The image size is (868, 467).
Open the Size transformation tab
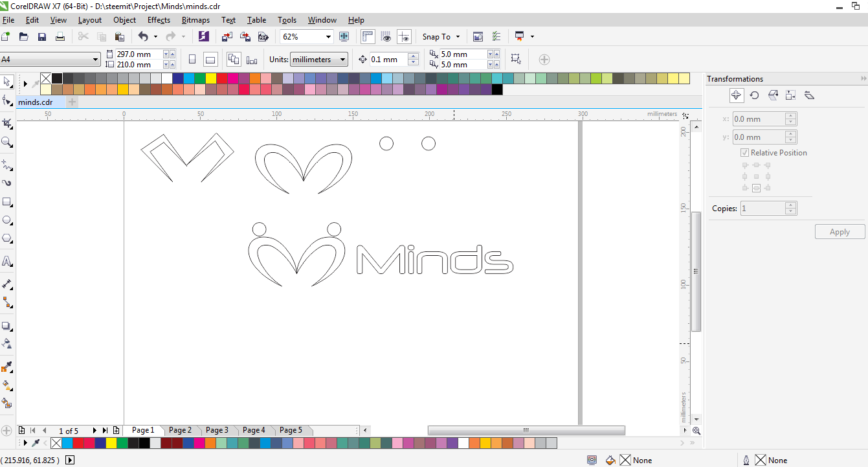790,95
